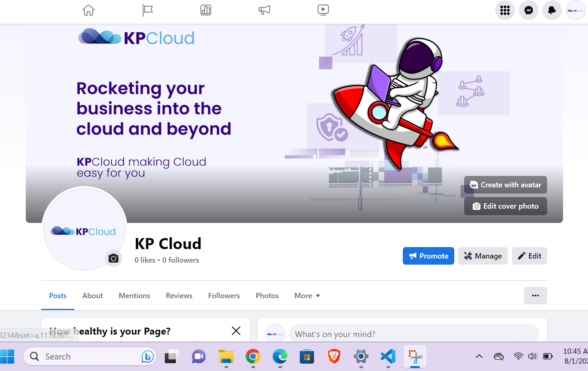Open Bing Chat icon in search box

[x=147, y=357]
